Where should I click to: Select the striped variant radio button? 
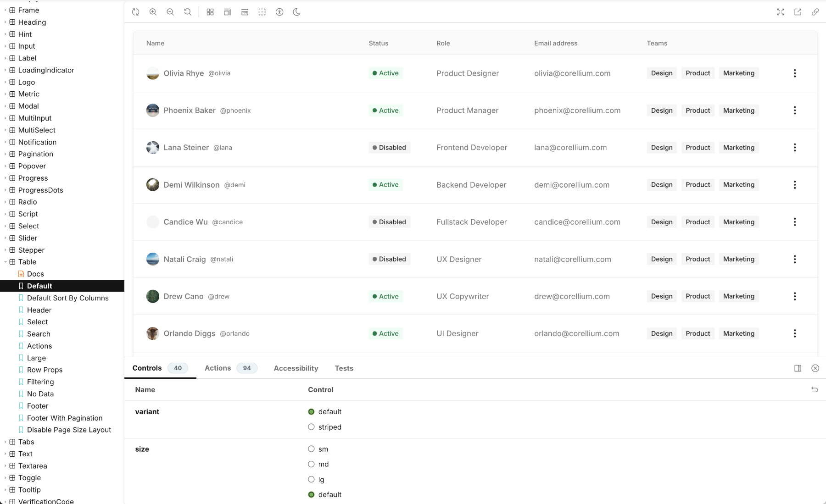pyautogui.click(x=311, y=427)
